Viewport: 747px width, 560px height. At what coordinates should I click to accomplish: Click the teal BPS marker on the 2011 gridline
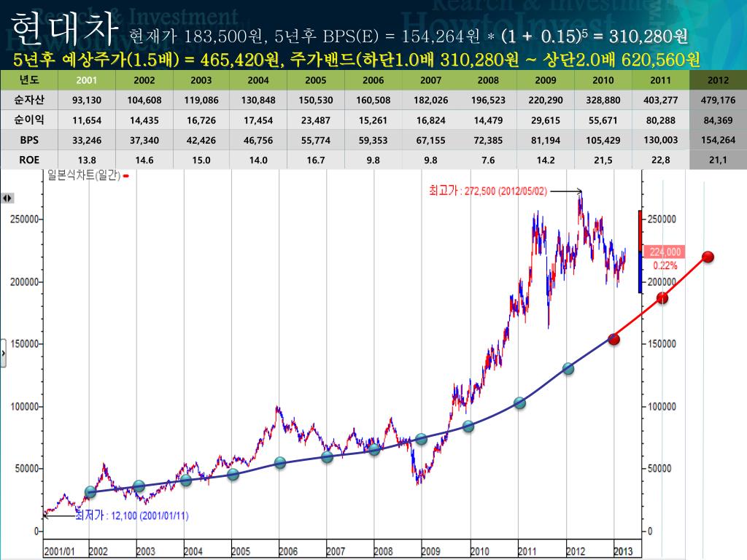pos(519,403)
